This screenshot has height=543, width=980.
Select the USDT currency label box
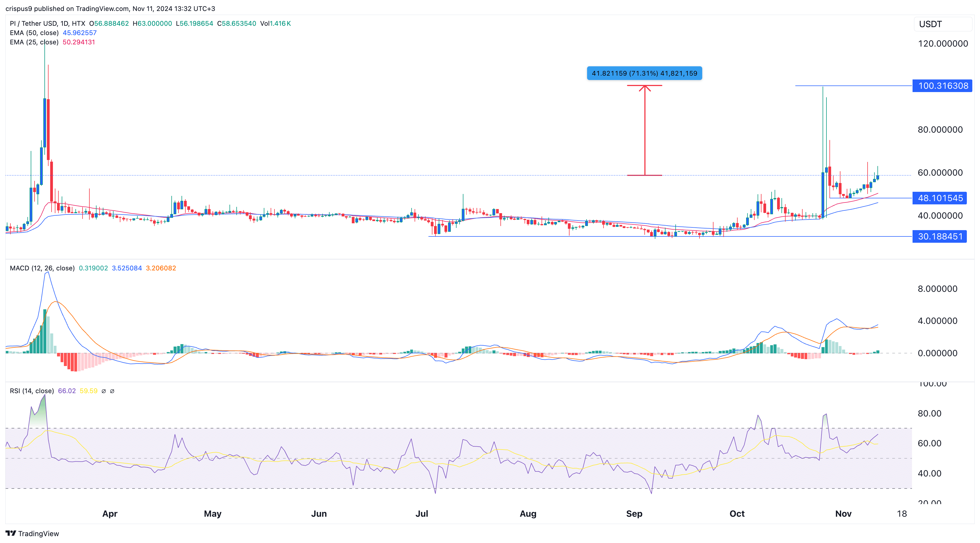943,24
